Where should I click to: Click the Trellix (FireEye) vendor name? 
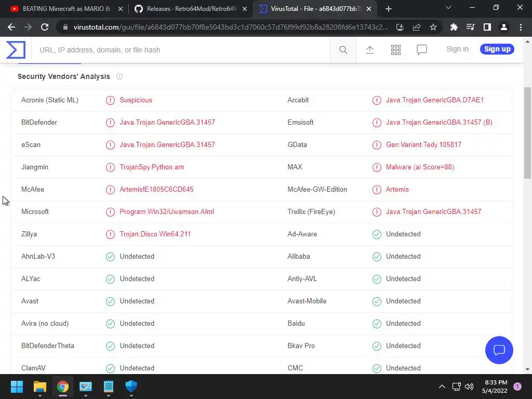311,212
